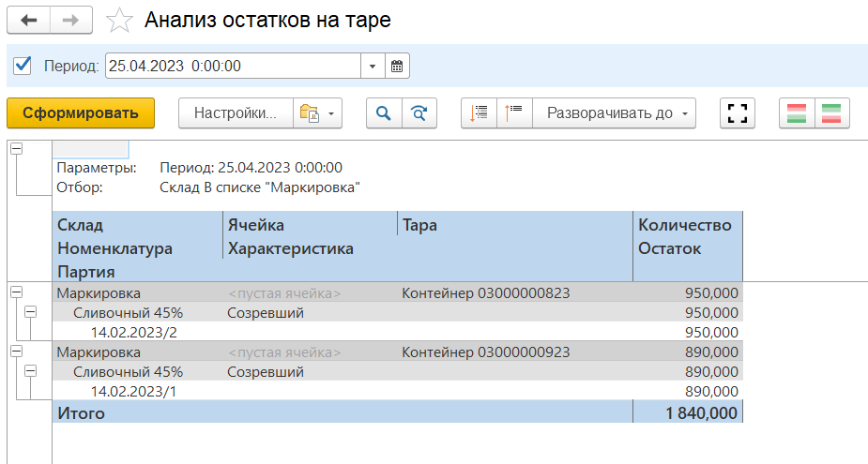Viewport: 868px width, 464px height.
Task: Toggle full screen report view
Action: [x=738, y=113]
